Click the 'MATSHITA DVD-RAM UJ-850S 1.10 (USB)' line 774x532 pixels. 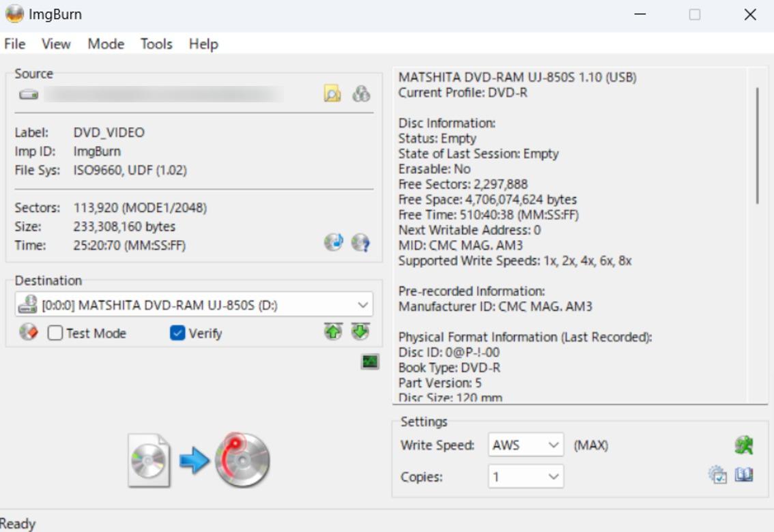pos(517,77)
